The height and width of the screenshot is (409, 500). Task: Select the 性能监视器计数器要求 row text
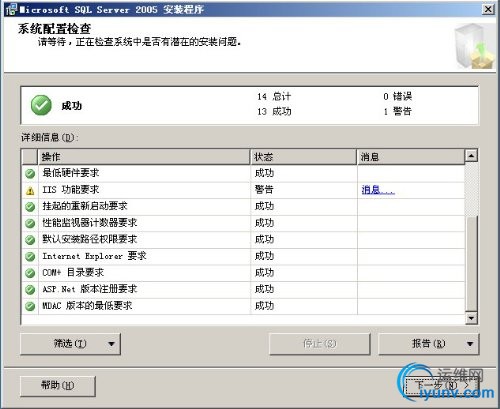tap(90, 223)
